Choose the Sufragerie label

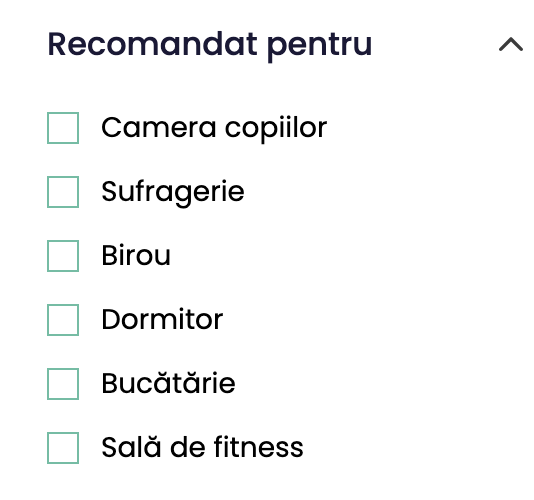[173, 192]
